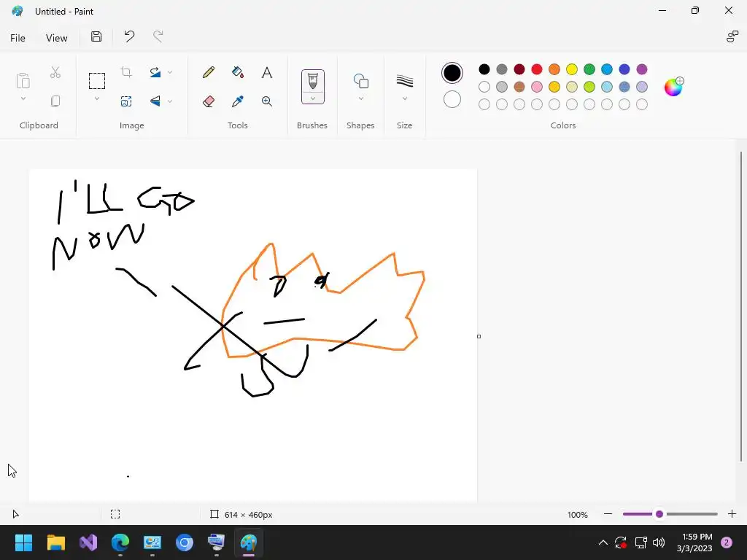
Task: Select the Pencil tool
Action: click(209, 72)
